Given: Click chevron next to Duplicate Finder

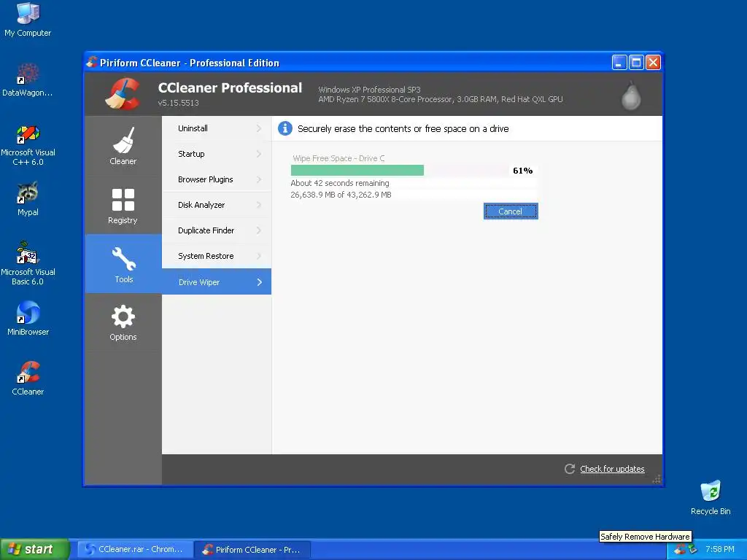Looking at the screenshot, I should coord(259,230).
